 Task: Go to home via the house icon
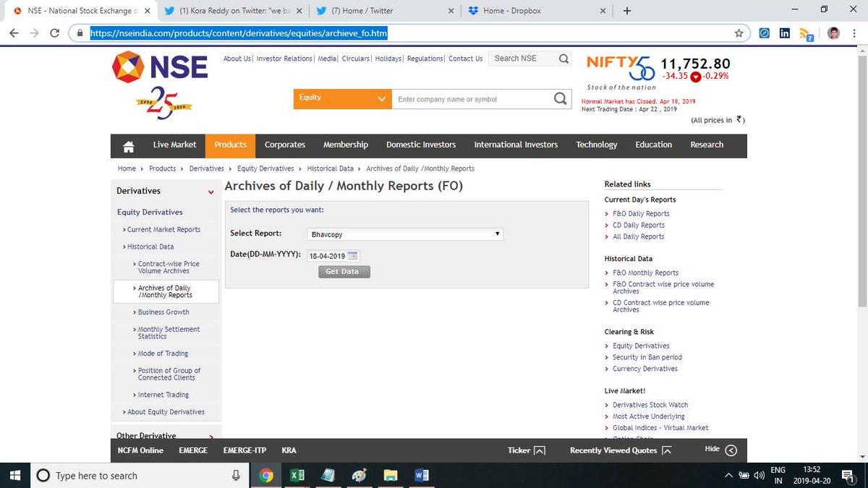pos(129,145)
